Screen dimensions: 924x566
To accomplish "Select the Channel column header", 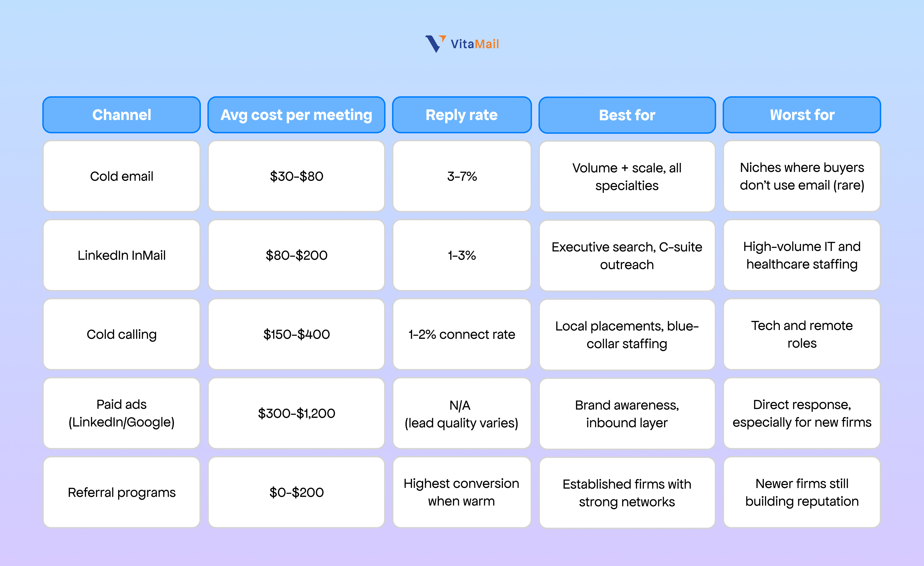I will (122, 115).
